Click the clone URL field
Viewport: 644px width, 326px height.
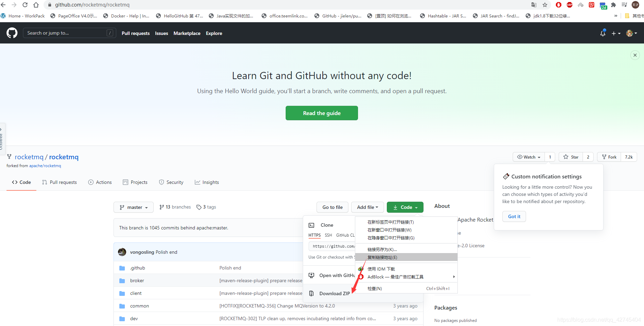332,246
